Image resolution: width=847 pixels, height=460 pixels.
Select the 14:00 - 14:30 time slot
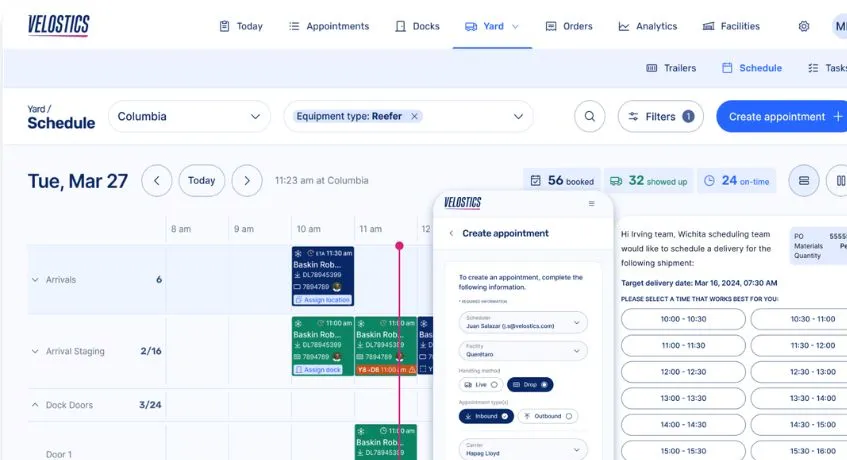pyautogui.click(x=683, y=425)
